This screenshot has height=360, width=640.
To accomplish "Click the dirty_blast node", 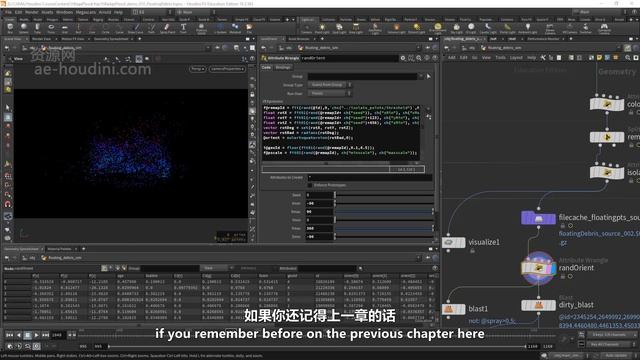I will pyautogui.click(x=538, y=305).
